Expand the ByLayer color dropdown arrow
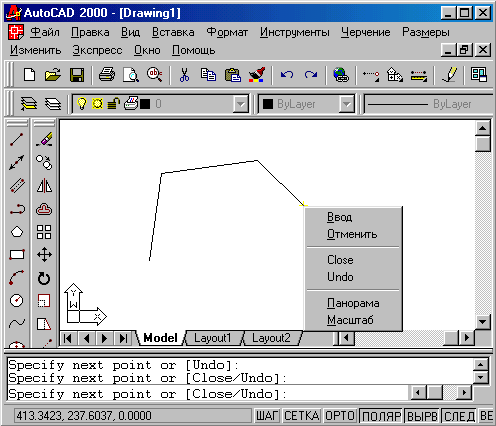The image size is (496, 426). click(x=347, y=104)
